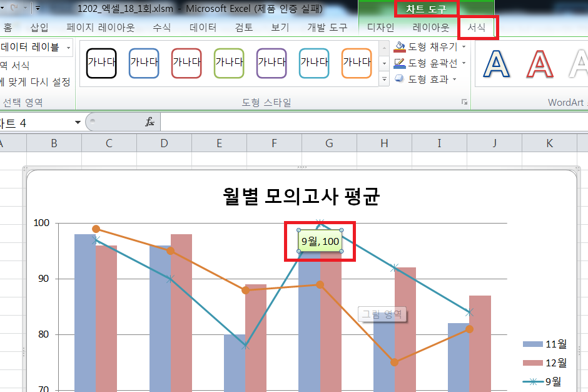The height and width of the screenshot is (392, 588).
Task: Open the 레이아웃 chart tools tab
Action: click(x=430, y=28)
